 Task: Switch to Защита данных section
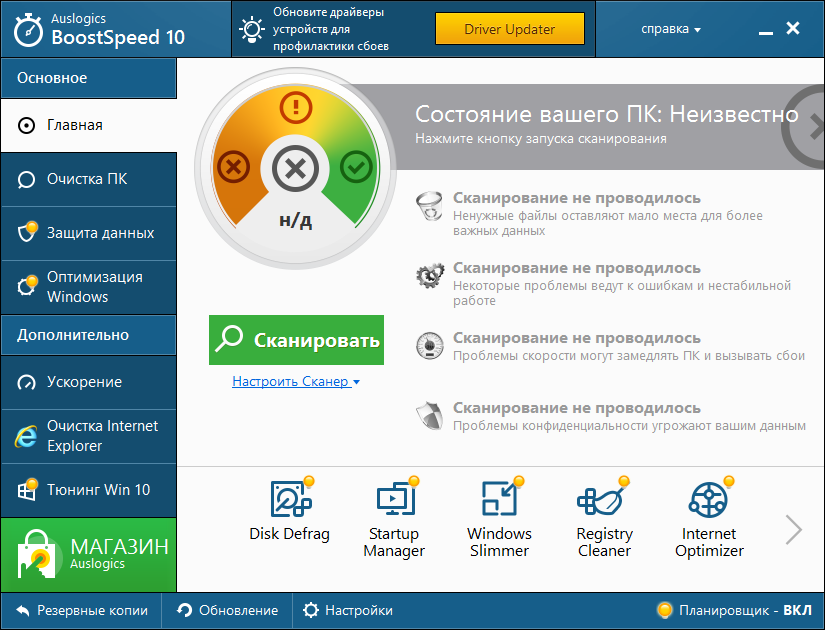[x=88, y=233]
